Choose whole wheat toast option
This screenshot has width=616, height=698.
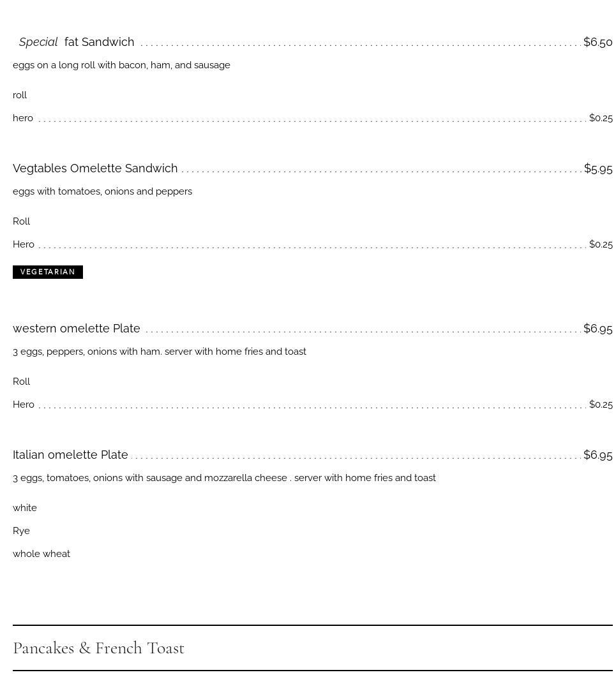(41, 554)
